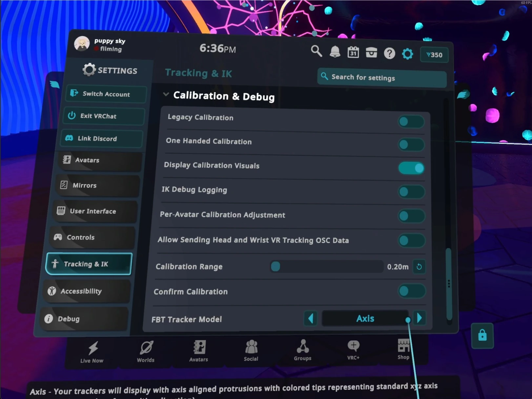This screenshot has width=532, height=399.
Task: Open the search magnifier in the top bar
Action: 316,51
